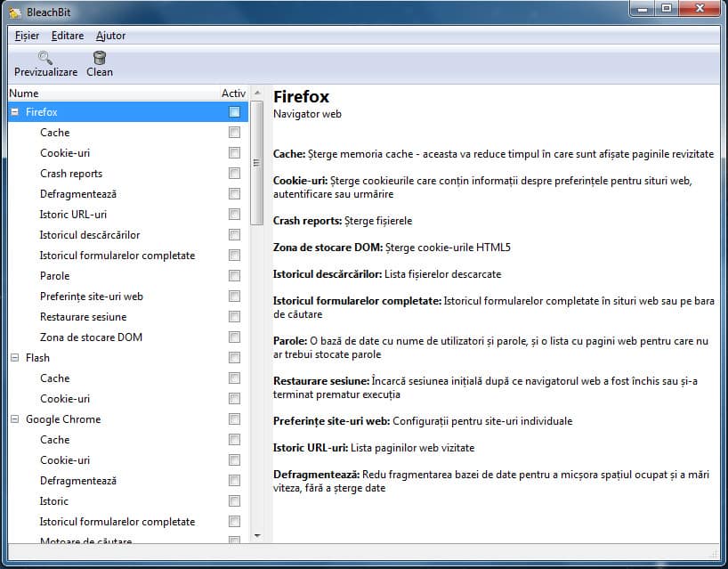Click the tree list scrollbar thumb
The height and width of the screenshot is (569, 728).
coord(256,163)
